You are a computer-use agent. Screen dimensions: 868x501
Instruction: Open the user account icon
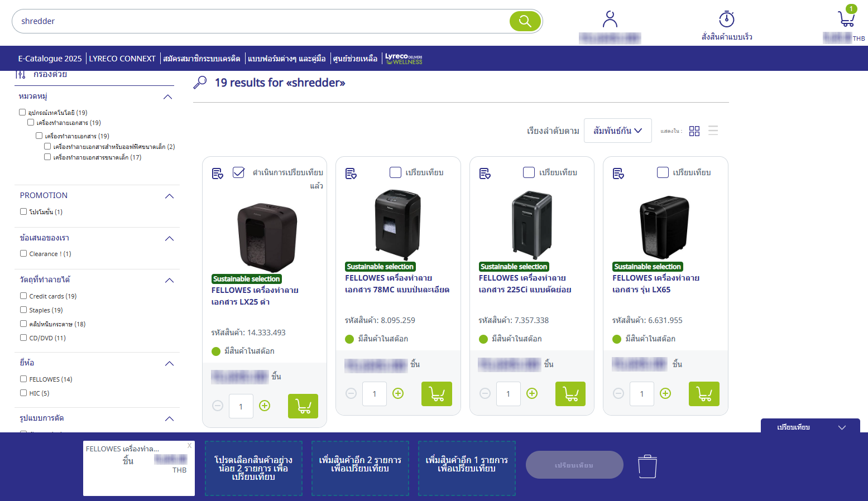[610, 20]
